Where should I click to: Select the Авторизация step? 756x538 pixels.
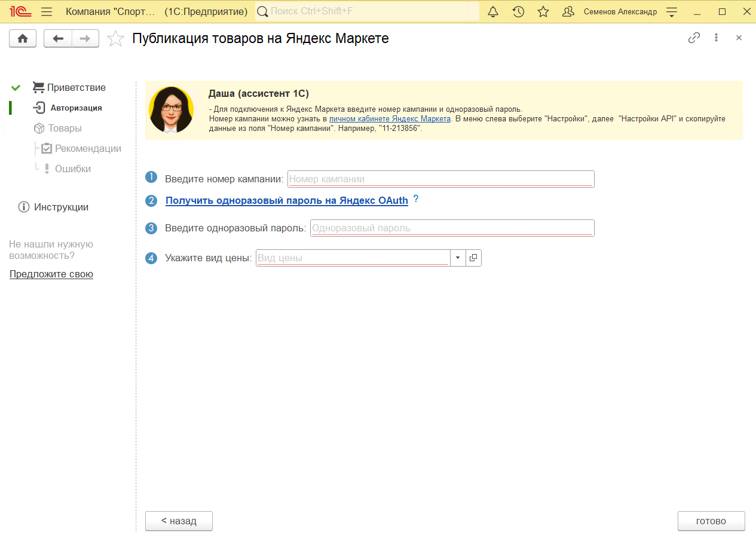[68, 108]
